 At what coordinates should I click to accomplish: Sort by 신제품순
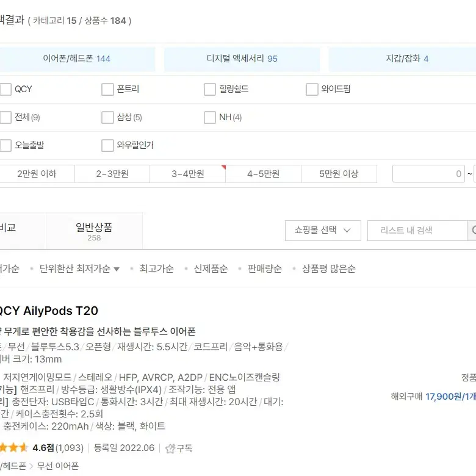coord(211,269)
